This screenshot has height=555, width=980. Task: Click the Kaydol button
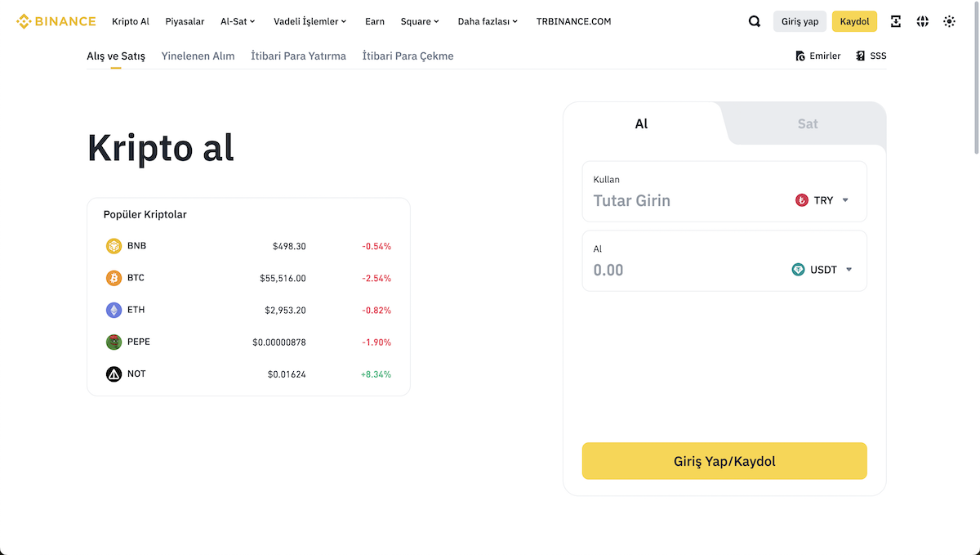[x=854, y=21]
